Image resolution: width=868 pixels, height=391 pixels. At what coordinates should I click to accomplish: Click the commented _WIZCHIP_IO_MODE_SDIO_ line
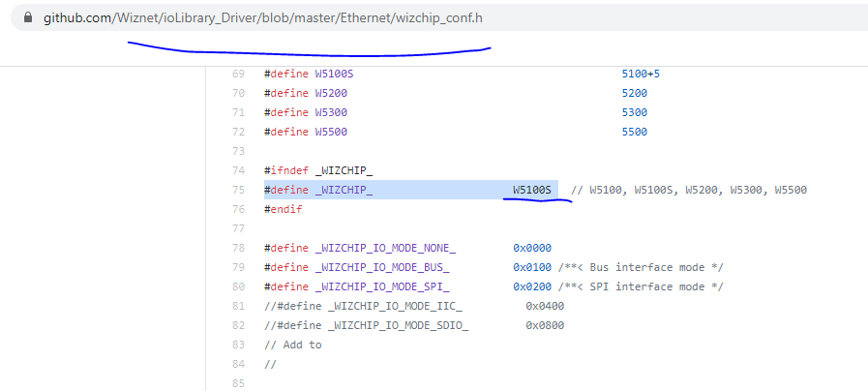(414, 325)
